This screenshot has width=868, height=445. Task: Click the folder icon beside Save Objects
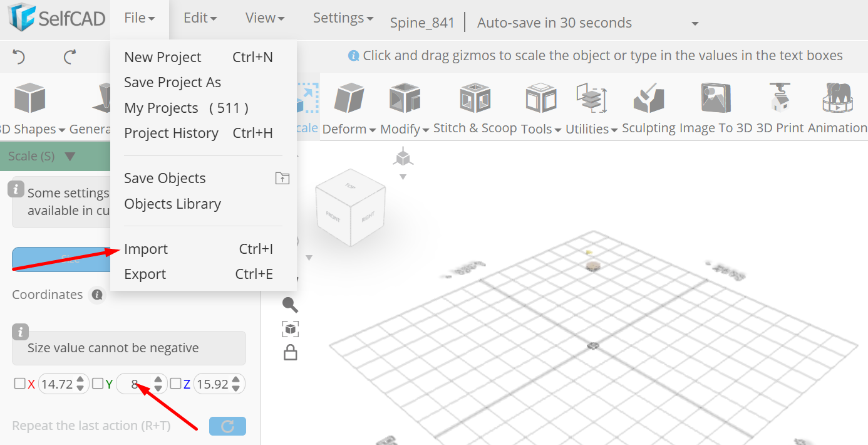pyautogui.click(x=282, y=179)
